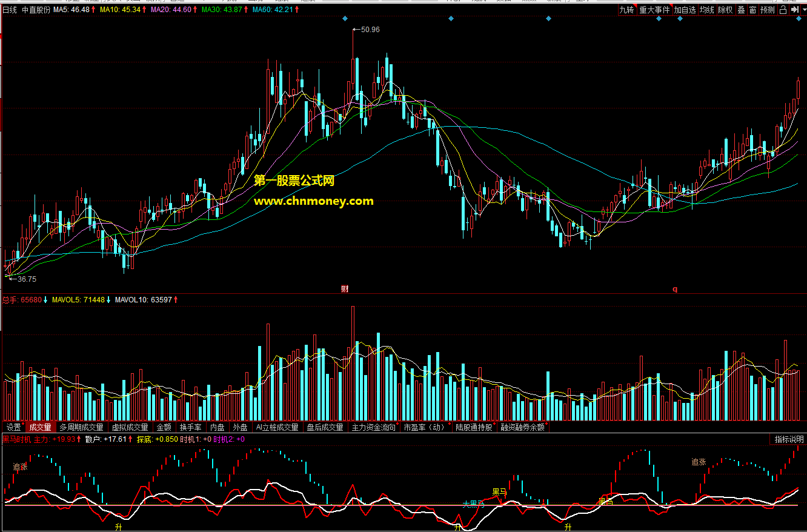807x532 pixels.
Task: Click the 中直股份 stock name
Action: (36, 10)
